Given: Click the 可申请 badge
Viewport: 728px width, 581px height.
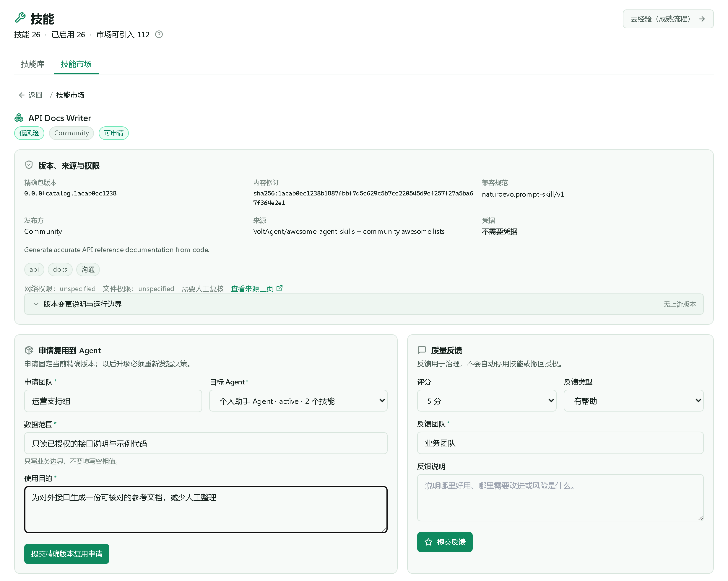Looking at the screenshot, I should tap(114, 133).
